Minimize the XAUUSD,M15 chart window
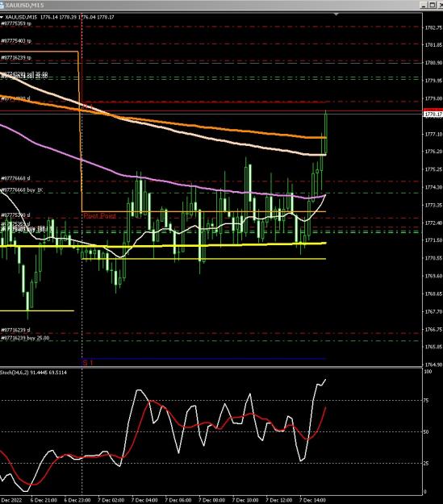Image resolution: width=443 pixels, height=504 pixels. click(x=424, y=5)
